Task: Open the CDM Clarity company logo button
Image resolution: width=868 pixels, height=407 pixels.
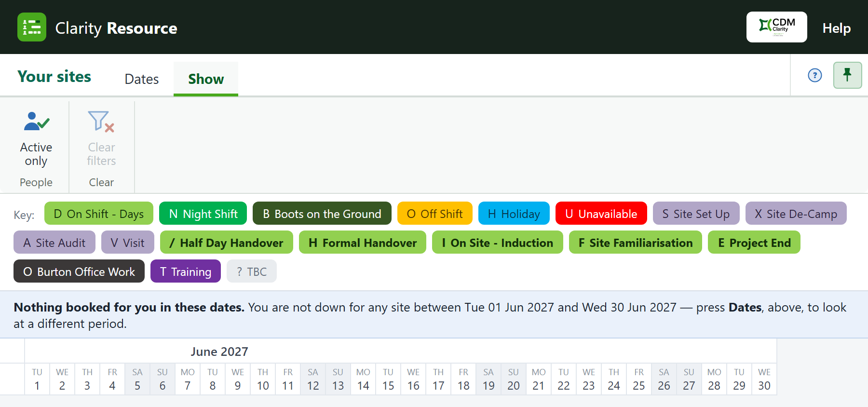Action: coord(776,27)
